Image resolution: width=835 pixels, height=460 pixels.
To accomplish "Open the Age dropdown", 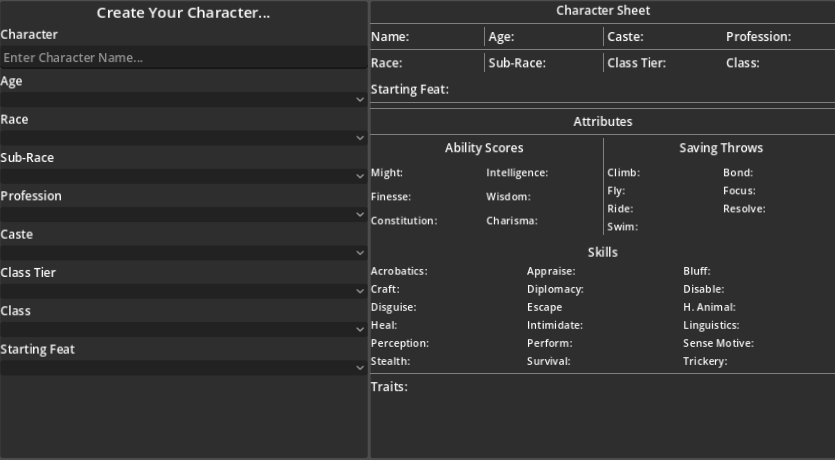I will pyautogui.click(x=184, y=100).
